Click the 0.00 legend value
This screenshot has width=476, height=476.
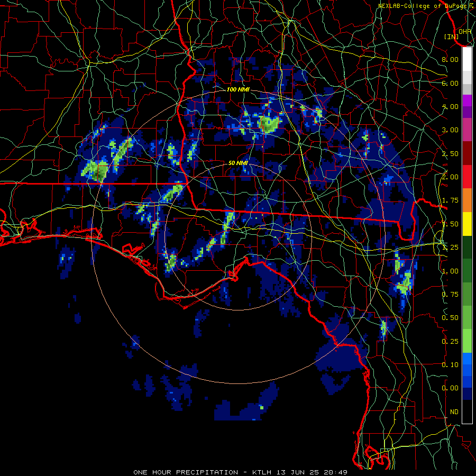[x=450, y=388]
